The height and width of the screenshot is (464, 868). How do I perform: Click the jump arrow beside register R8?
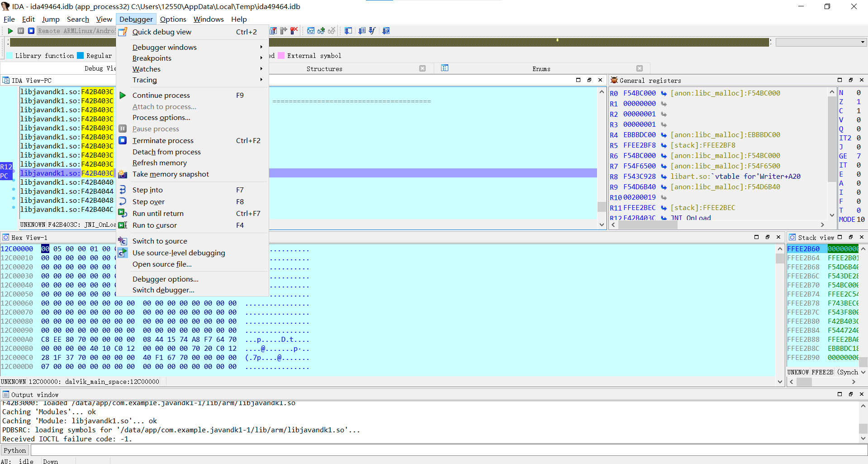664,177
